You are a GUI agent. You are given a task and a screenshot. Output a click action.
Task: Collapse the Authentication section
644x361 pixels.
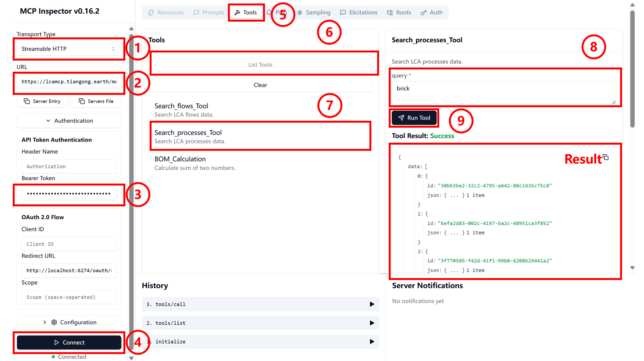tap(69, 121)
